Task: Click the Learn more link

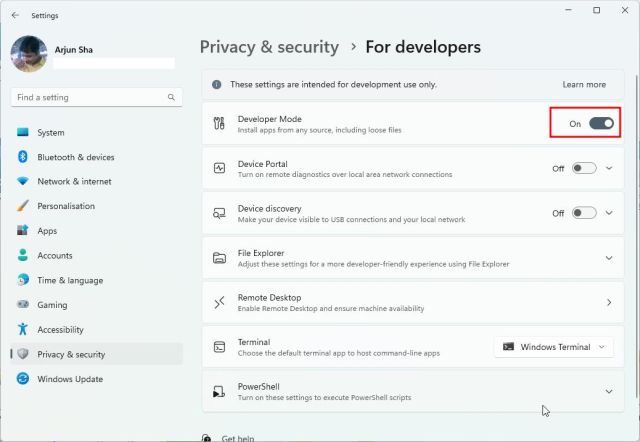Action: click(x=584, y=85)
